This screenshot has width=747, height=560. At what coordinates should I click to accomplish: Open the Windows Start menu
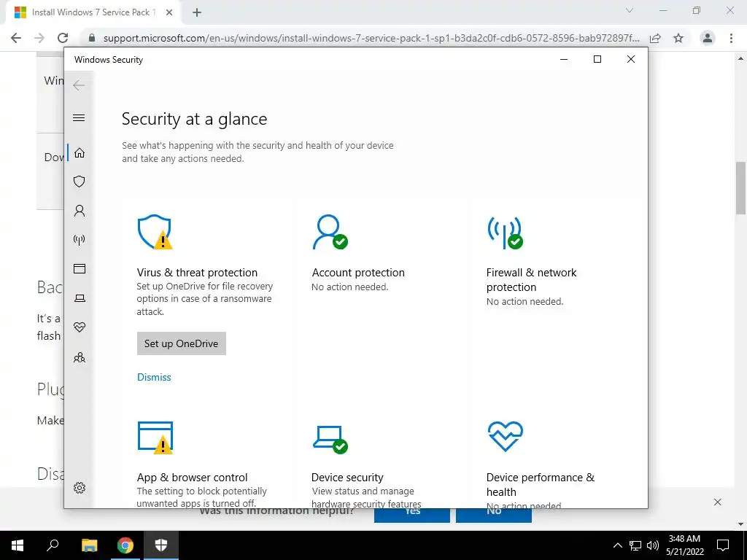point(18,545)
